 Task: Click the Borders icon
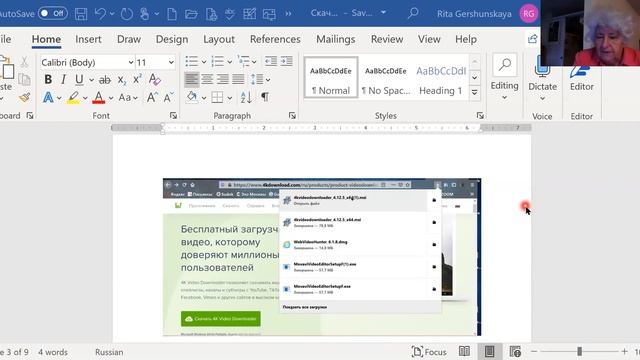[x=217, y=97]
